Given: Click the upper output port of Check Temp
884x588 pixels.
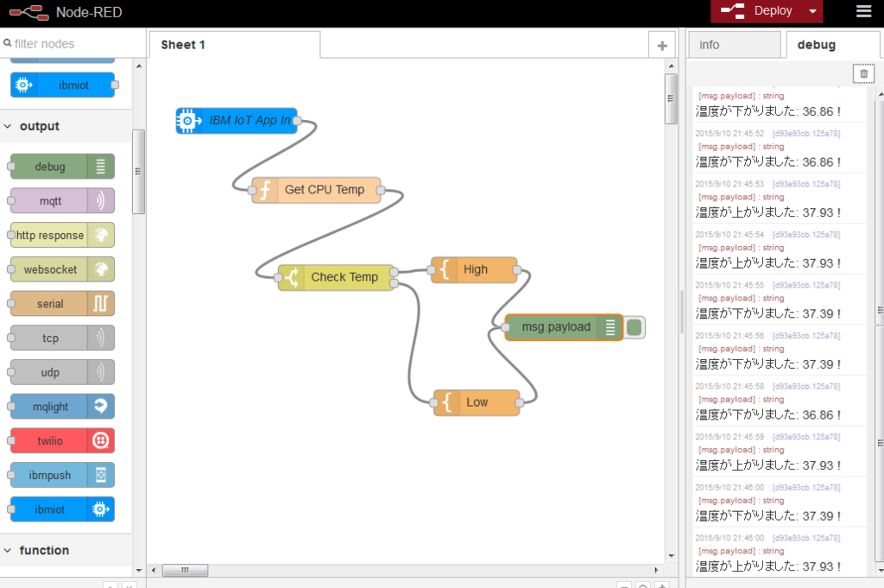Looking at the screenshot, I should [394, 272].
